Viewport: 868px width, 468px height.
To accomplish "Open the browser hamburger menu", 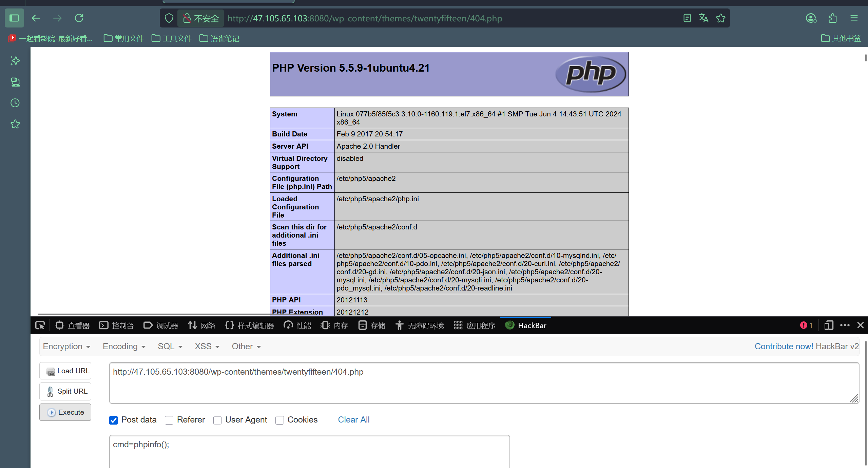I will [854, 18].
